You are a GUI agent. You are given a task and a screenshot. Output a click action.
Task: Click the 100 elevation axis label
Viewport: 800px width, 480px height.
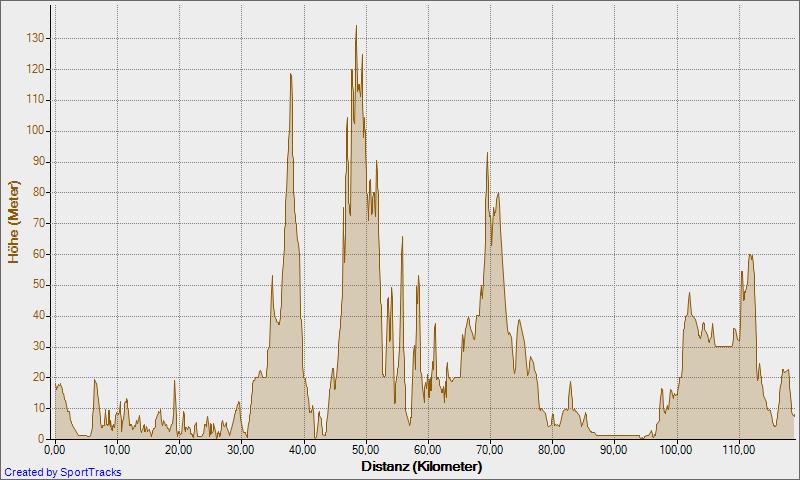click(x=35, y=131)
